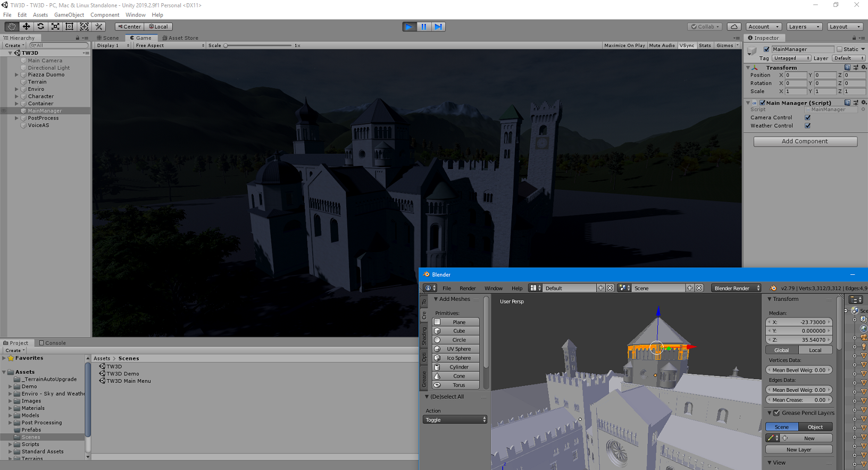Click the Hierarchy search field
868x470 pixels.
point(59,46)
